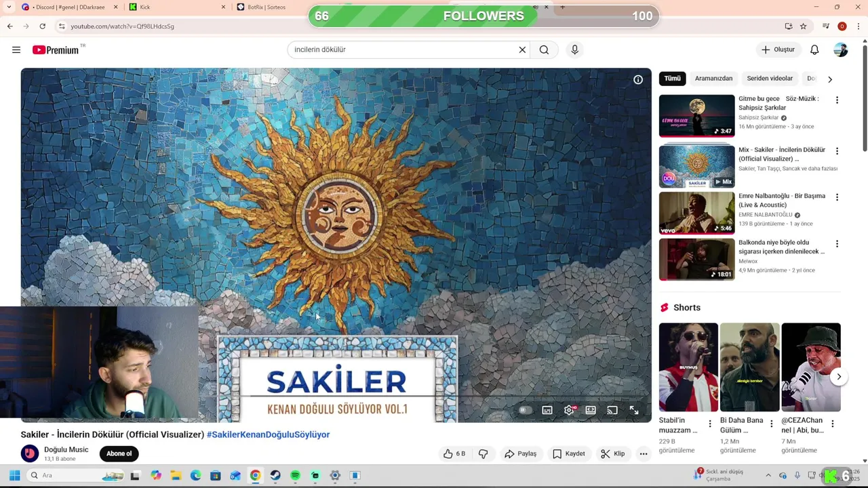Open Balkonda niye böyle oldu video title
868x488 pixels.
click(x=781, y=247)
